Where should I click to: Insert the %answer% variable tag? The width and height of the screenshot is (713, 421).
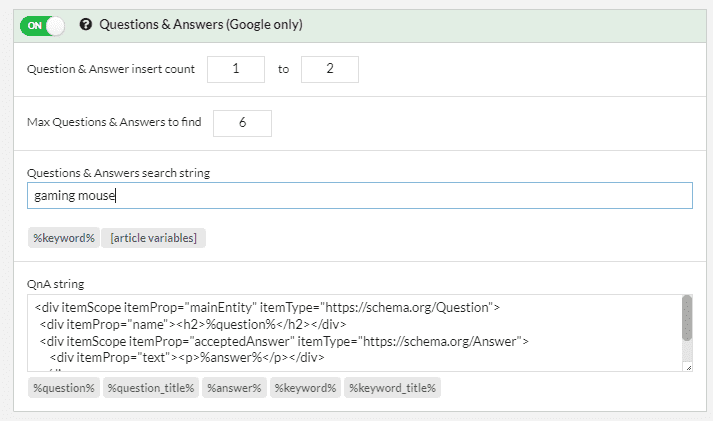(234, 388)
